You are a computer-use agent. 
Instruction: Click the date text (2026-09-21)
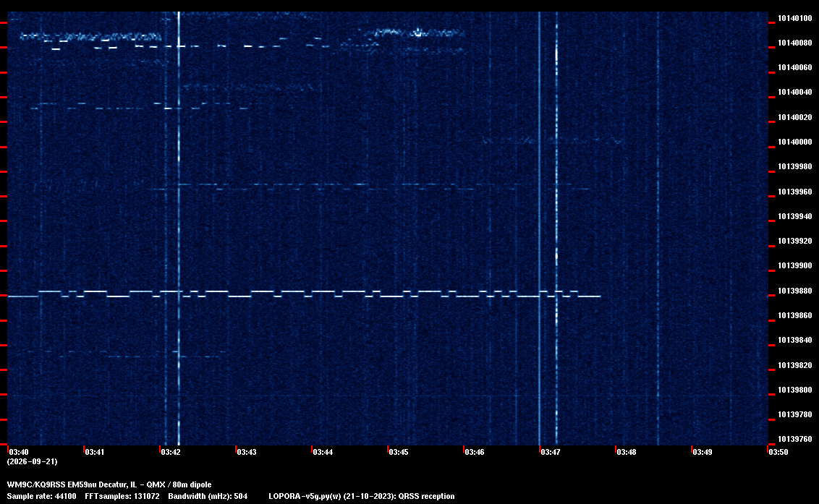click(32, 461)
